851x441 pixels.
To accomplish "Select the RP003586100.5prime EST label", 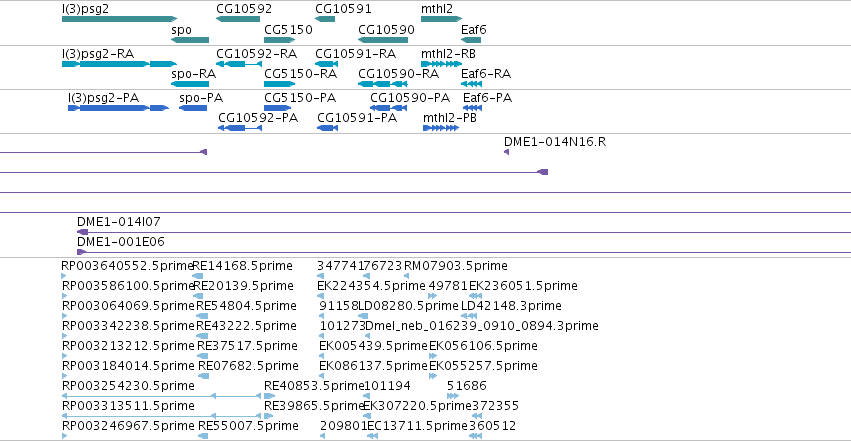I will pyautogui.click(x=129, y=286).
